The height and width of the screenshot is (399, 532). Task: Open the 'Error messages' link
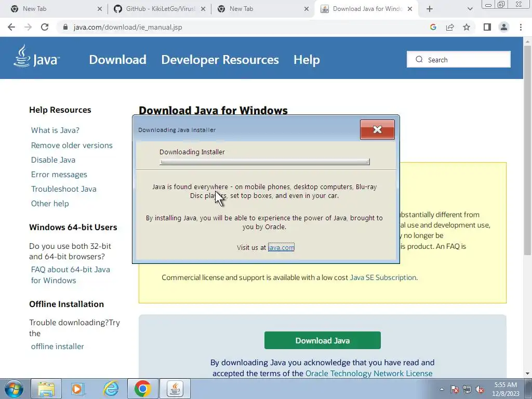pos(59,175)
